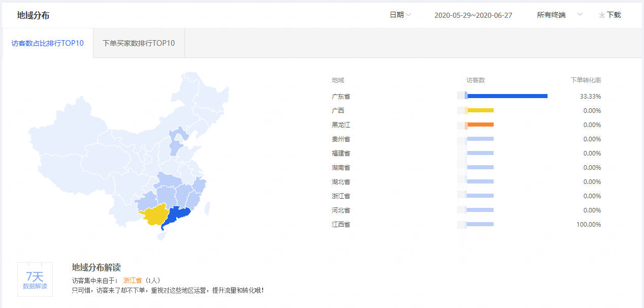
Task: Expand the 日期 dropdown
Action: pyautogui.click(x=400, y=15)
